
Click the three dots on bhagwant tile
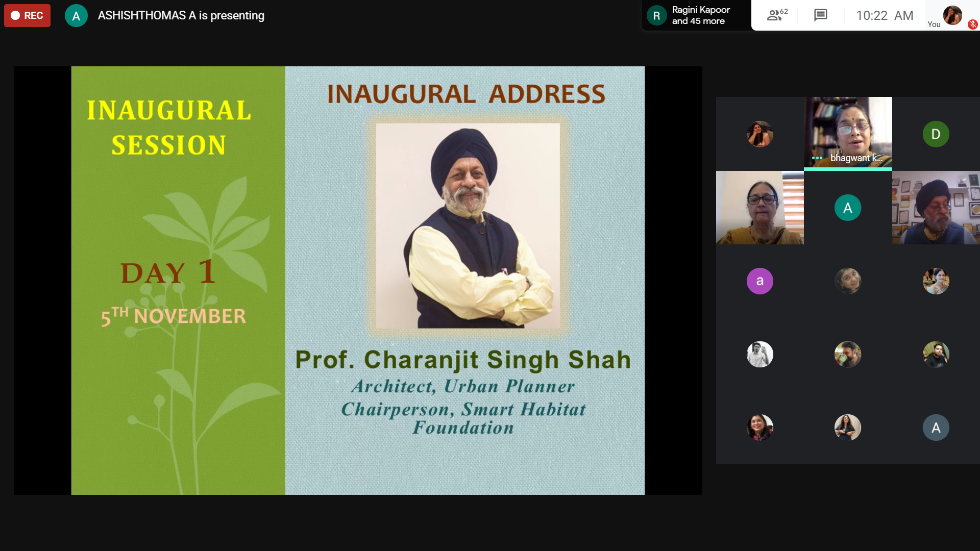pos(817,158)
